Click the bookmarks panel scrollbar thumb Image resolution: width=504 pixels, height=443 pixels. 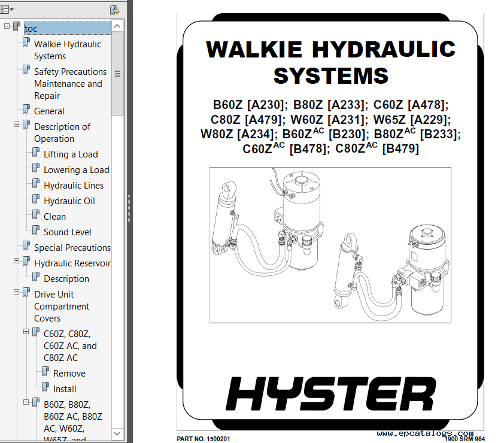coord(117,73)
